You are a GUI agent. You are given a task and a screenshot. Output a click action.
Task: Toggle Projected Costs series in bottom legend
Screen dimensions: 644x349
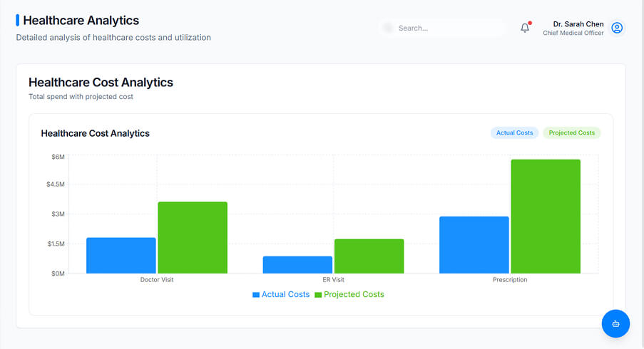coord(354,294)
